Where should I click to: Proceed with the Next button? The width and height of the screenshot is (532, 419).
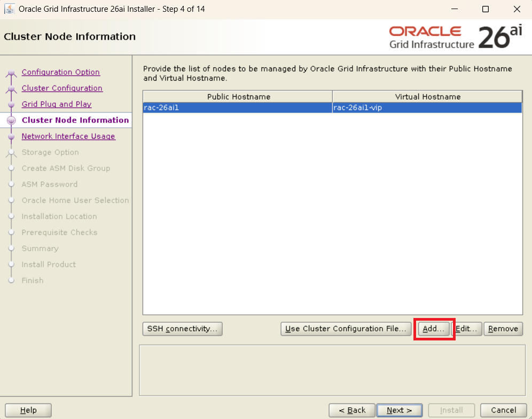tap(399, 410)
